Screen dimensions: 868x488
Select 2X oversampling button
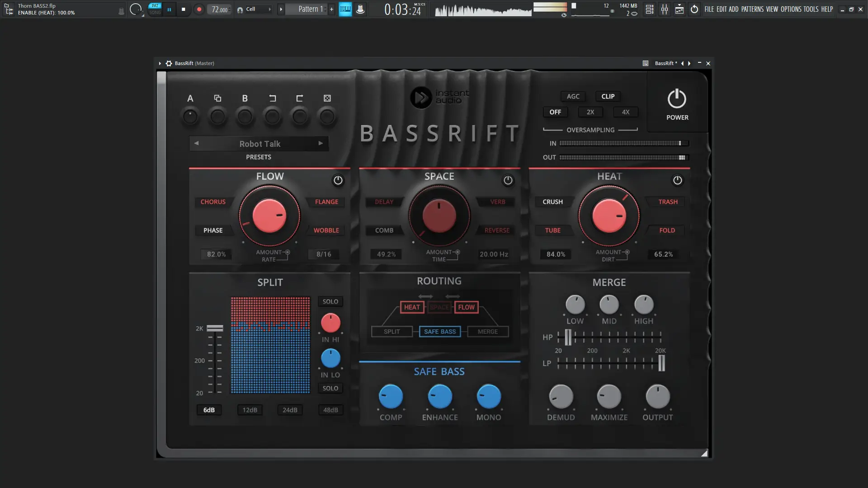coord(590,112)
